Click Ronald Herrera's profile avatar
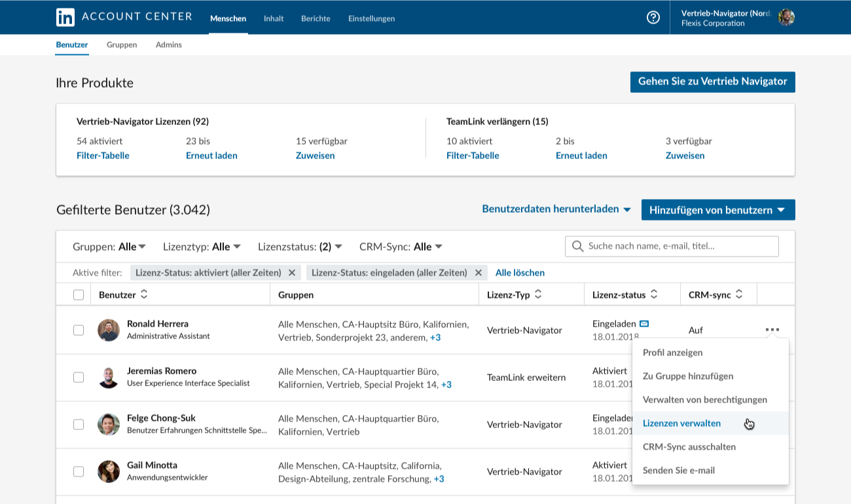 (x=109, y=330)
